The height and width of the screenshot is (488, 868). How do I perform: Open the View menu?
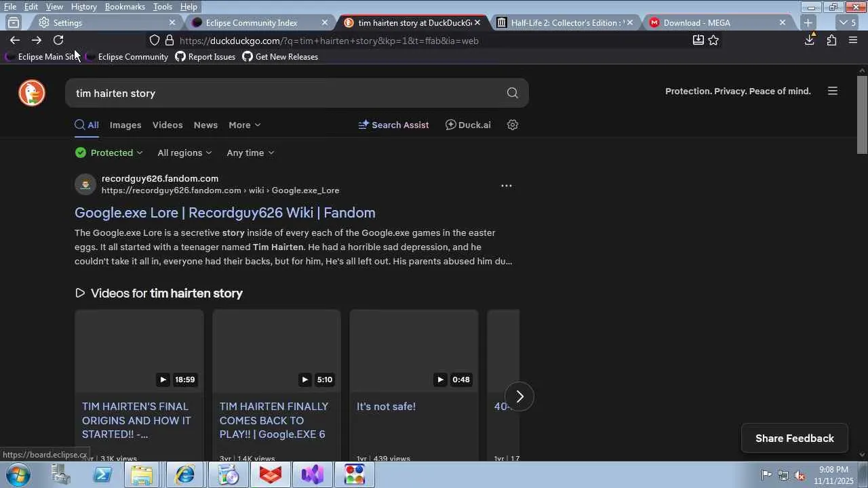tap(54, 7)
